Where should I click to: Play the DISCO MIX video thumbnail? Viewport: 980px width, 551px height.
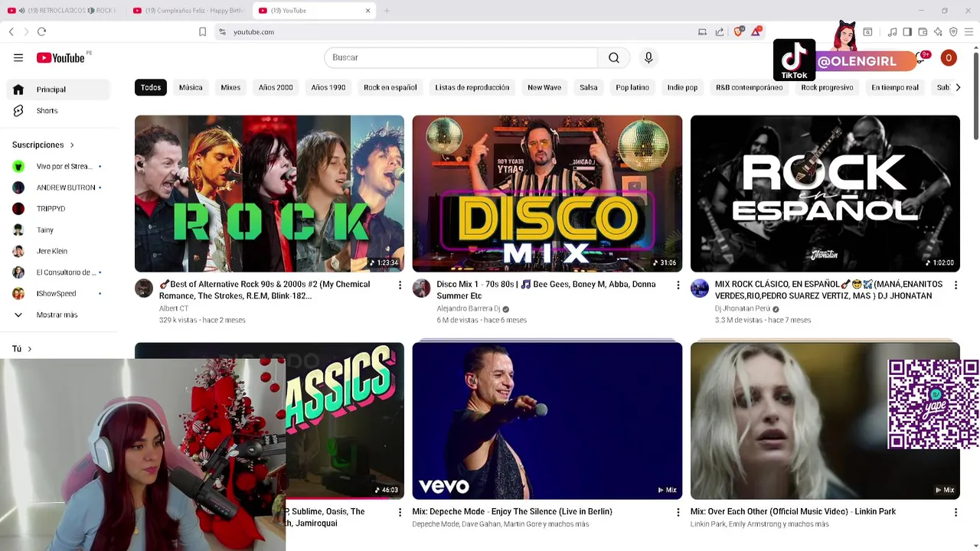click(547, 194)
